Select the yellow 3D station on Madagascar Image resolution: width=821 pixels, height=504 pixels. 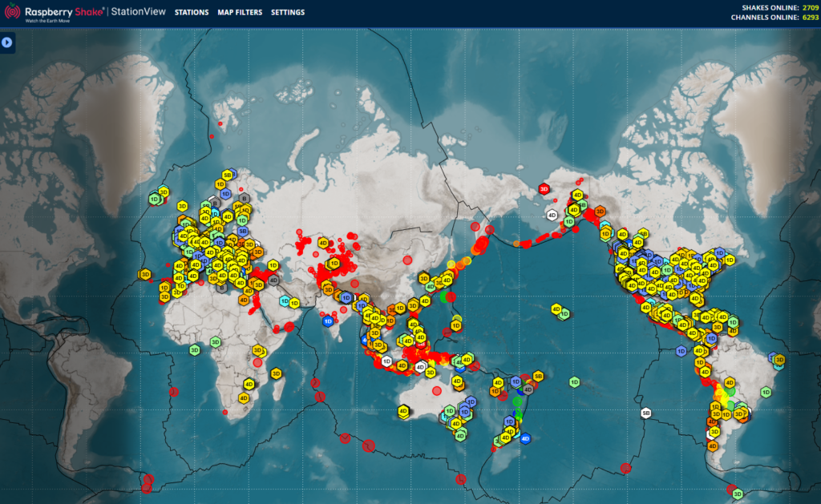click(x=276, y=373)
